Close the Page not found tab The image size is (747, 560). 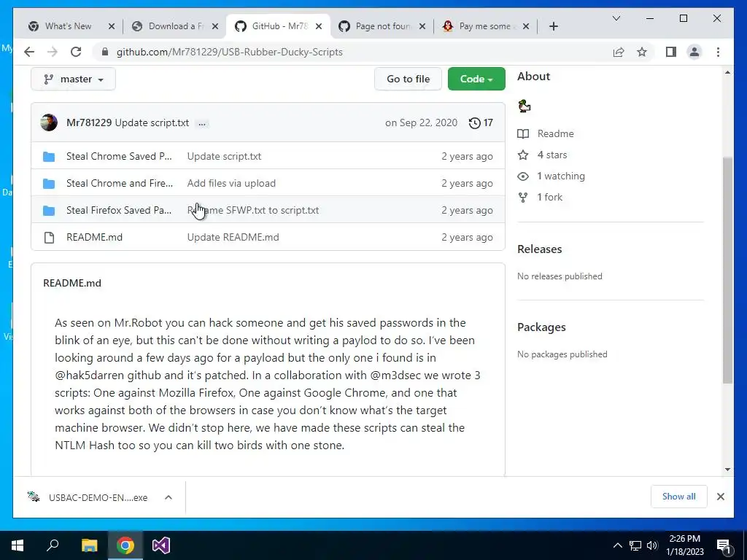(422, 26)
